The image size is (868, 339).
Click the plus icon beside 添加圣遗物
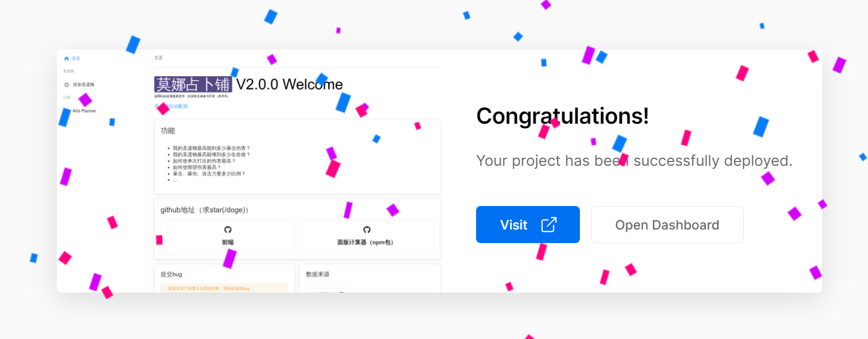[x=67, y=84]
